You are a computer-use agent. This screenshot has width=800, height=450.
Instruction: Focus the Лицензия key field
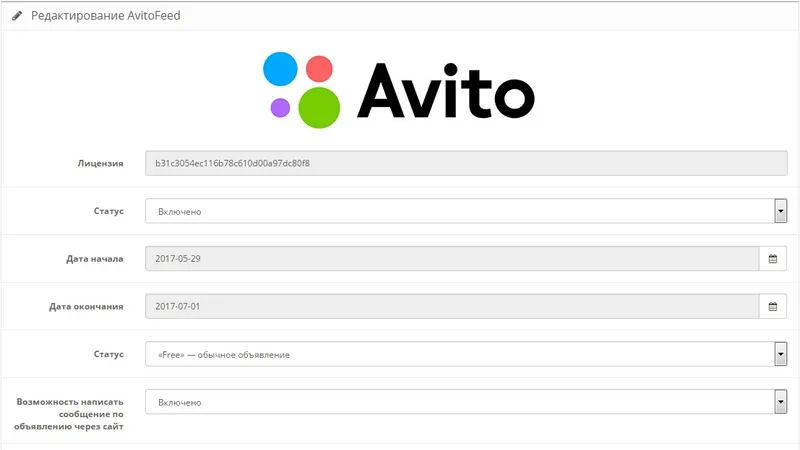pos(466,163)
